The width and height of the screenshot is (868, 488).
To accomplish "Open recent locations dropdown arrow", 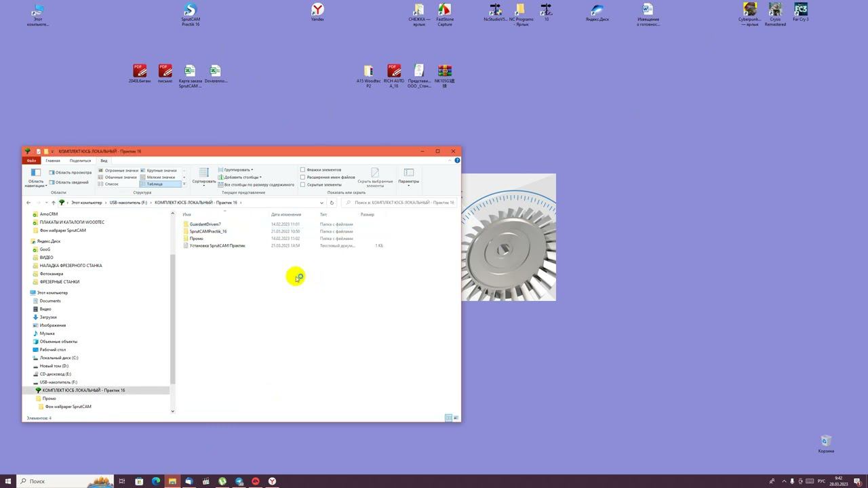I will click(45, 203).
